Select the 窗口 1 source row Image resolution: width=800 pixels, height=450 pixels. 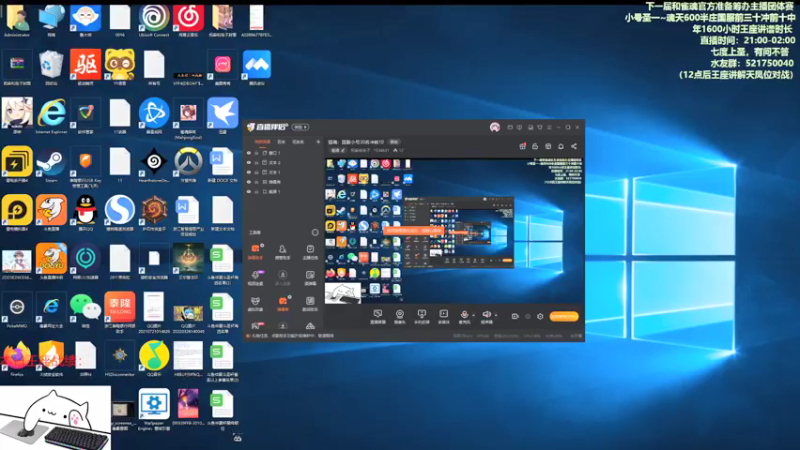point(283,153)
